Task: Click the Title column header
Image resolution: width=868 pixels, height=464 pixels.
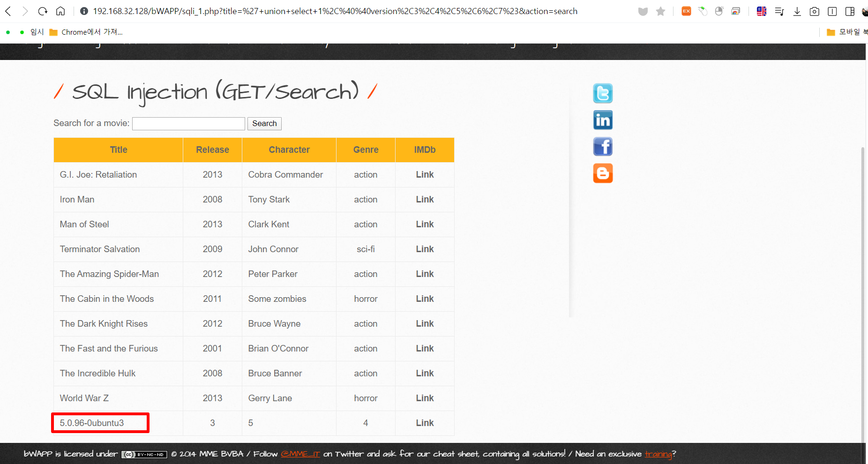Action: [x=119, y=150]
